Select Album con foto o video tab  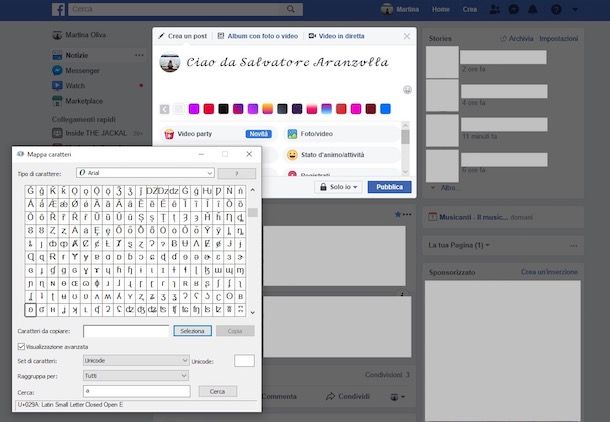point(258,36)
